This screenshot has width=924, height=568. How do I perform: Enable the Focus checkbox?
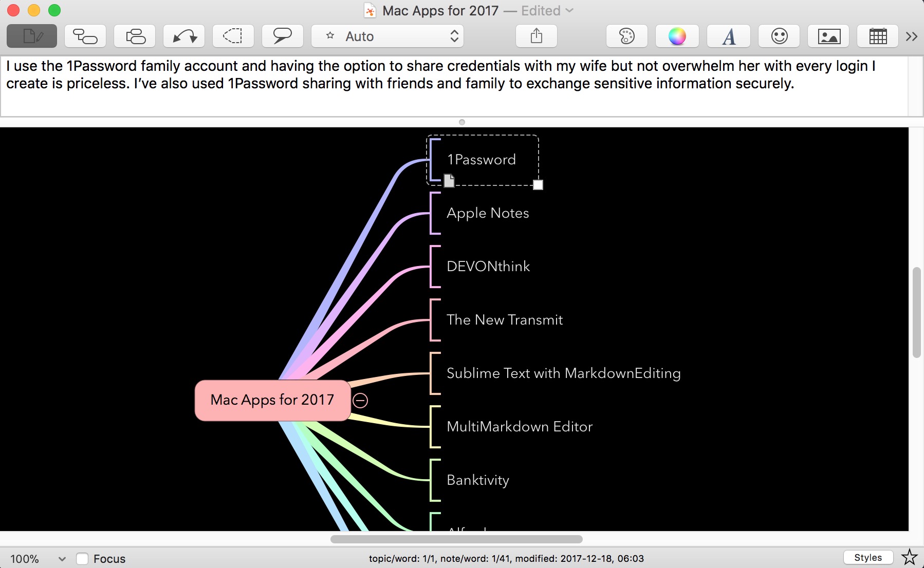coord(82,559)
